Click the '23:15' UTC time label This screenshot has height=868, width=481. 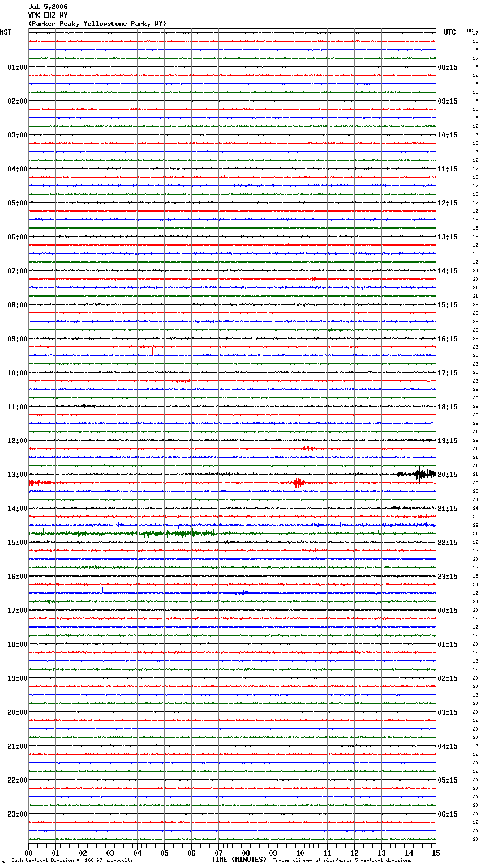[x=448, y=577]
